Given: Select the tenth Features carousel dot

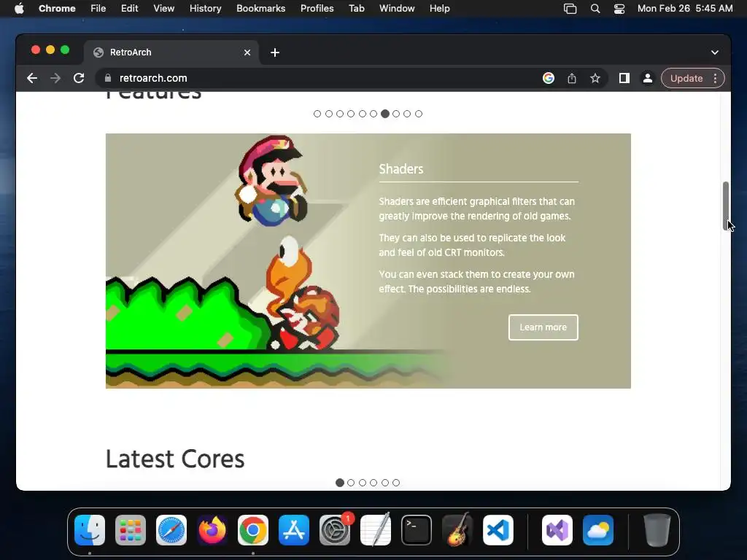Looking at the screenshot, I should coord(418,114).
